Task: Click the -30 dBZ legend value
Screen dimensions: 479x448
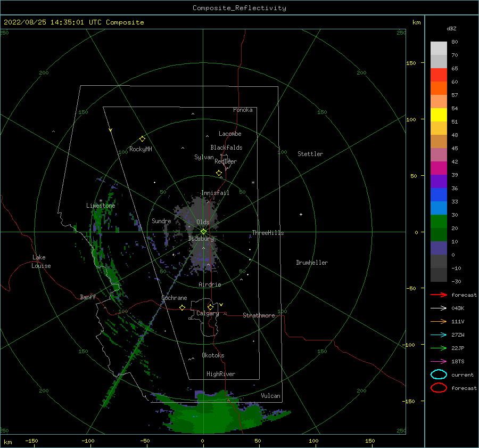Action: pyautogui.click(x=456, y=282)
